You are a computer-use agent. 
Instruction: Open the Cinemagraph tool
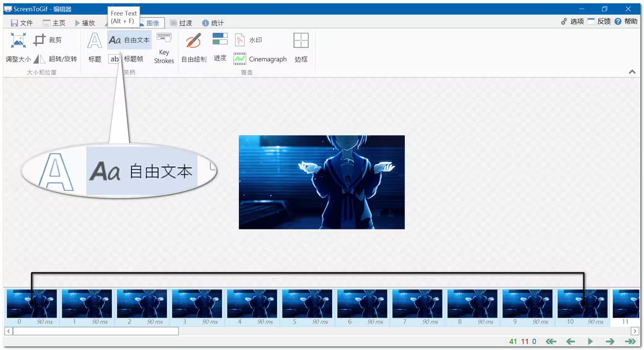pos(260,59)
